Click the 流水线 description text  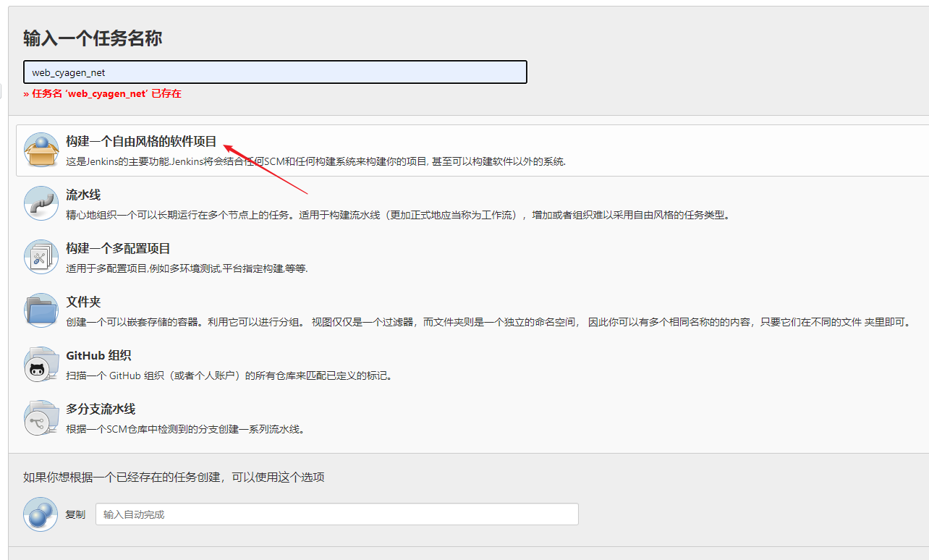[398, 215]
